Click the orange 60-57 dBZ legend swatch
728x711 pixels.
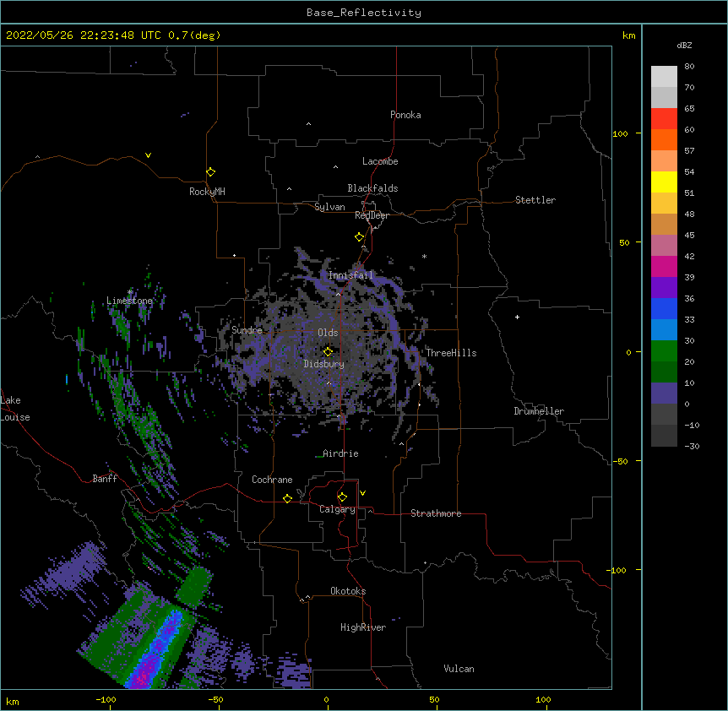coord(664,139)
